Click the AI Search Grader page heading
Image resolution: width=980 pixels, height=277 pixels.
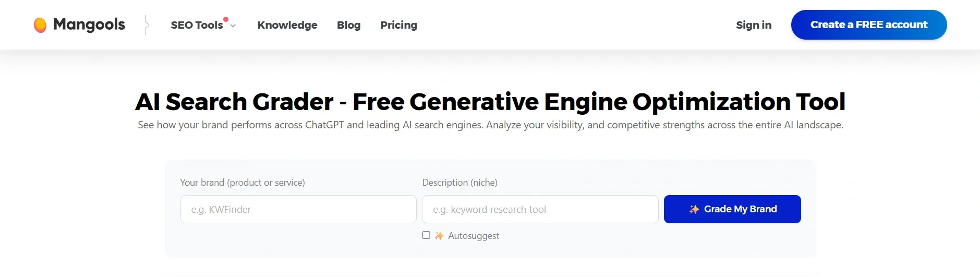[490, 102]
